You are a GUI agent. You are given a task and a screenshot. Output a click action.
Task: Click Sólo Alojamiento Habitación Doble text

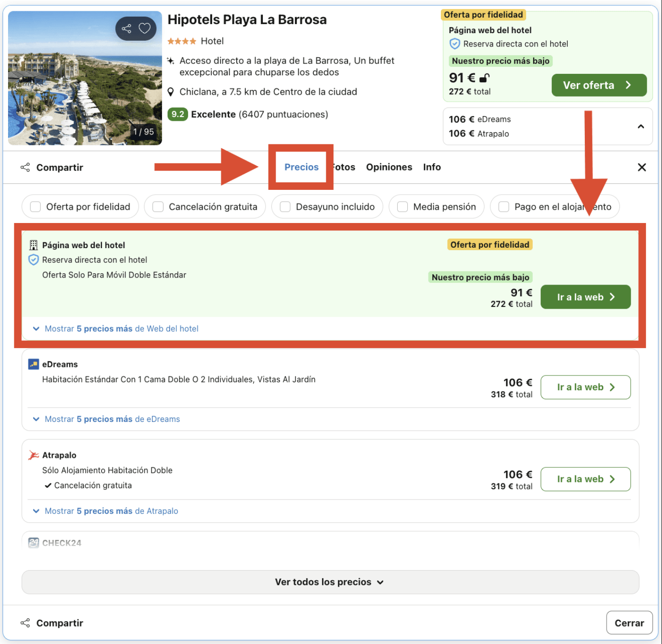(x=107, y=470)
